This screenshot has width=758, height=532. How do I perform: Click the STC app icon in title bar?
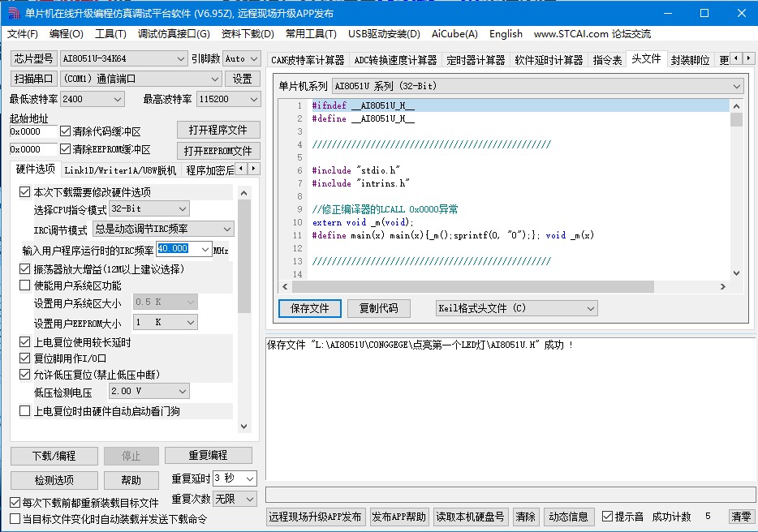tap(14, 14)
